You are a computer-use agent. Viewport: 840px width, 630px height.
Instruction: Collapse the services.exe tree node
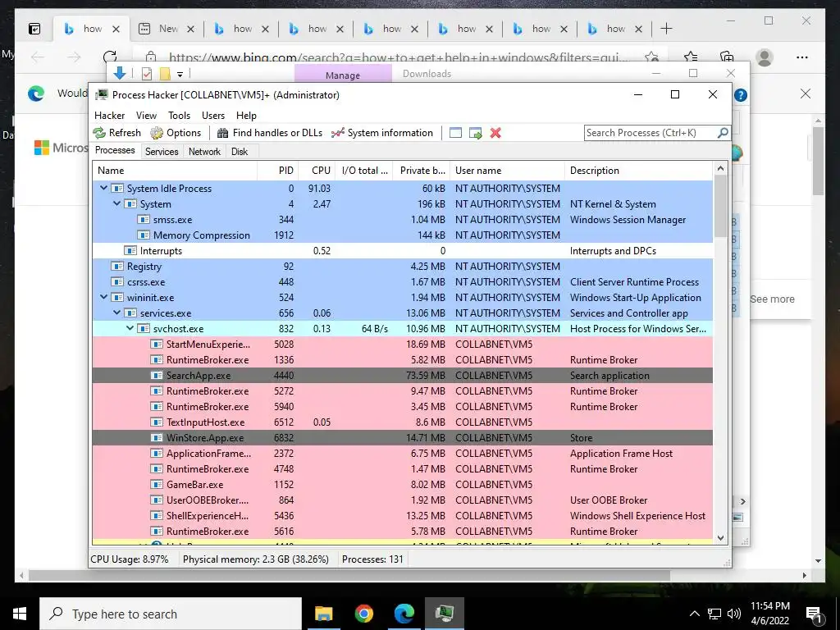[x=116, y=313]
